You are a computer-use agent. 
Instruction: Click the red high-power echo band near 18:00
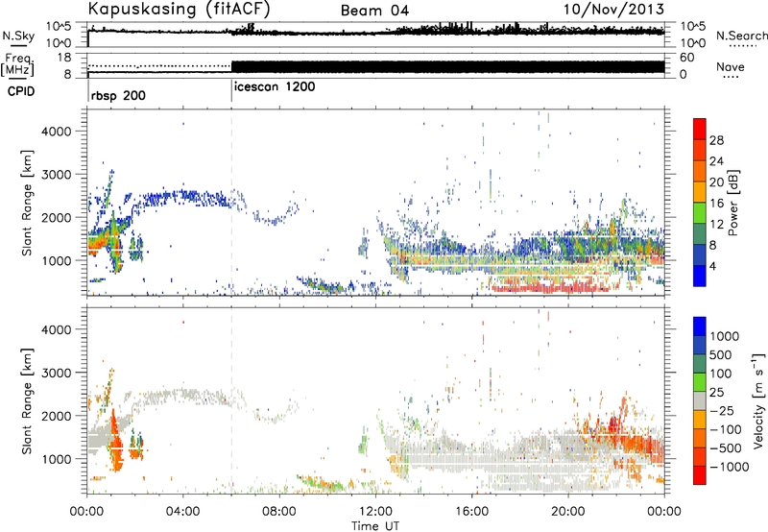coord(548,287)
